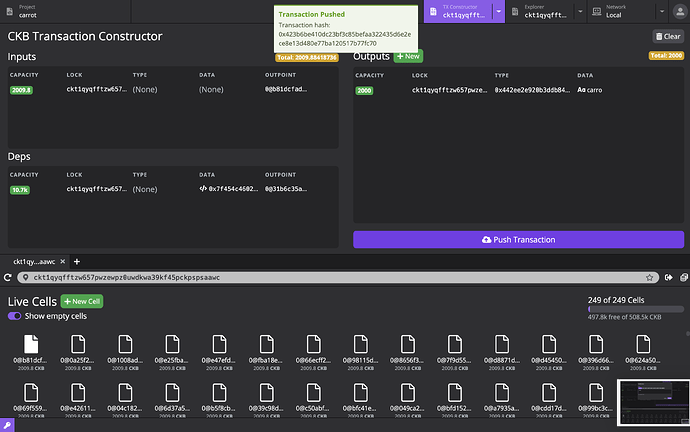This screenshot has width=690, height=432.
Task: Click the dep outpoint 0@31b6c35a
Action: 286,189
